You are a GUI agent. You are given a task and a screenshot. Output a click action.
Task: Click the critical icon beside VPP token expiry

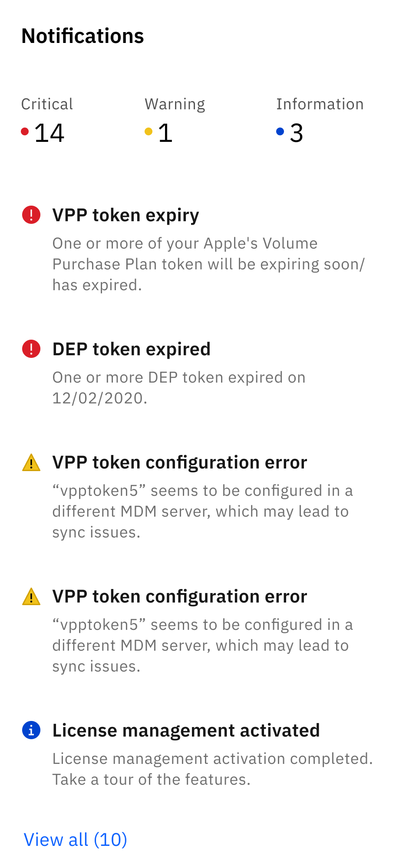(x=31, y=215)
